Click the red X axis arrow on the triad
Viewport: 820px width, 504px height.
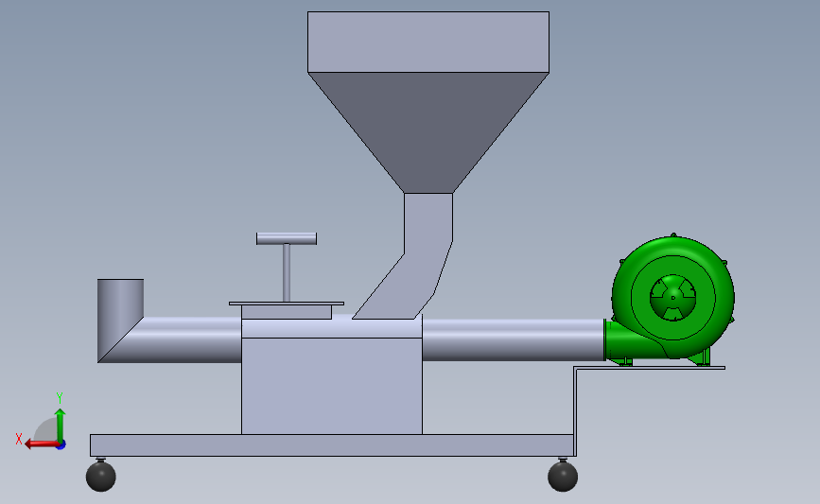pos(41,444)
